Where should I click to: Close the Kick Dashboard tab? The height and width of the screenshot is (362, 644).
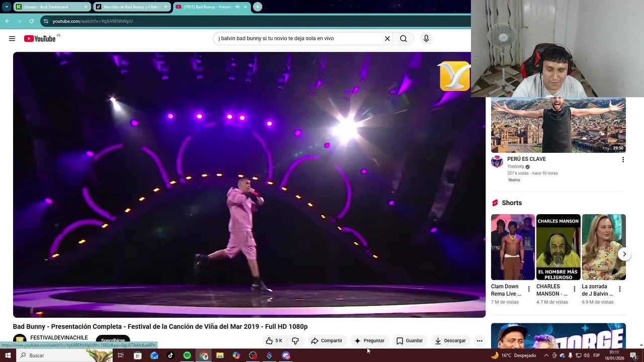[x=86, y=7]
